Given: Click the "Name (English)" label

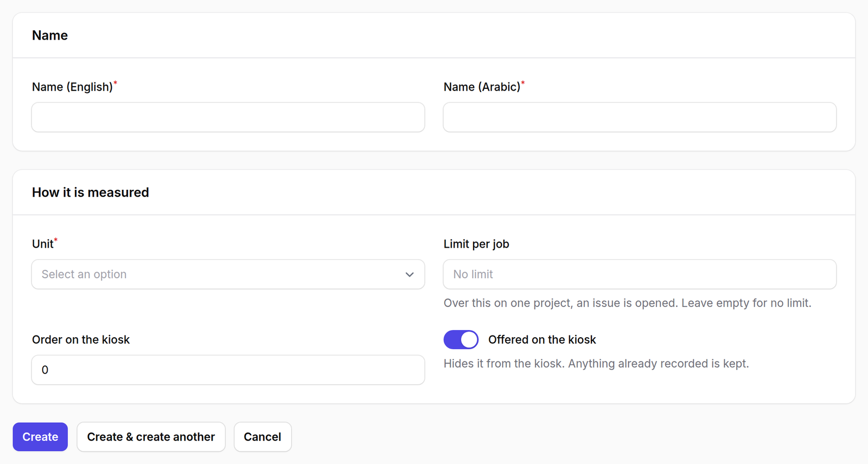Looking at the screenshot, I should pyautogui.click(x=72, y=87).
